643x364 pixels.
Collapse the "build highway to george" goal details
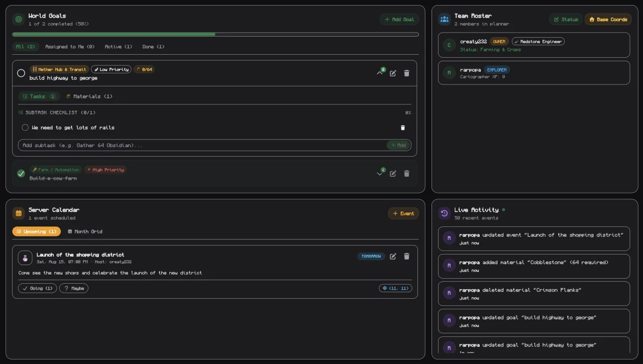tap(380, 73)
